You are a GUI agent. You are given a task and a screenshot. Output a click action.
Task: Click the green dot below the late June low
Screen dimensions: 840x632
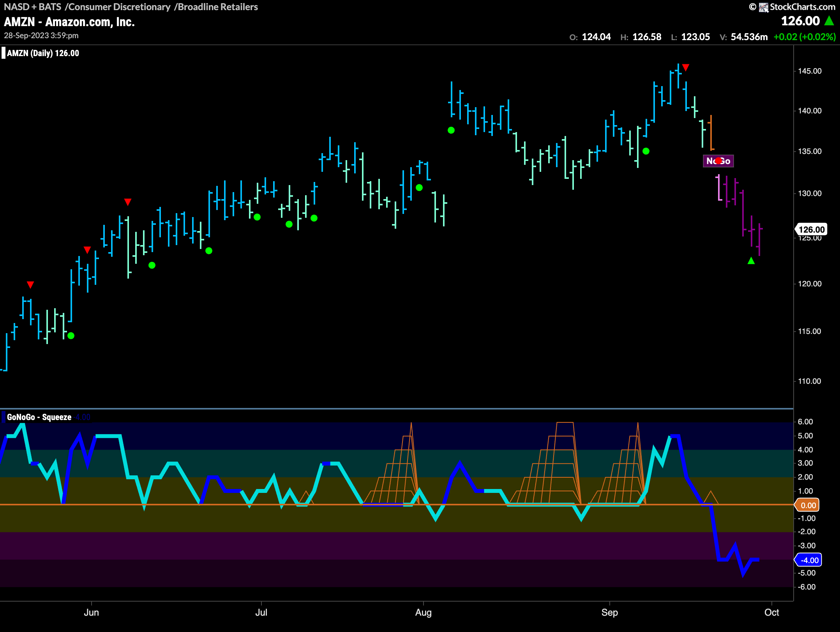click(209, 251)
